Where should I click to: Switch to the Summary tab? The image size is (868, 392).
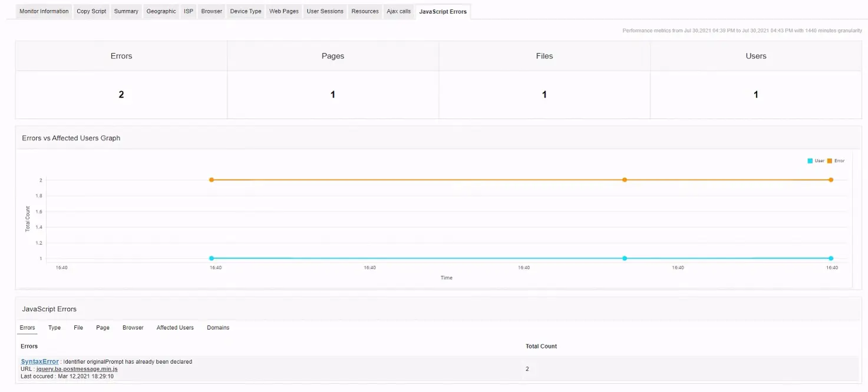[x=126, y=11]
